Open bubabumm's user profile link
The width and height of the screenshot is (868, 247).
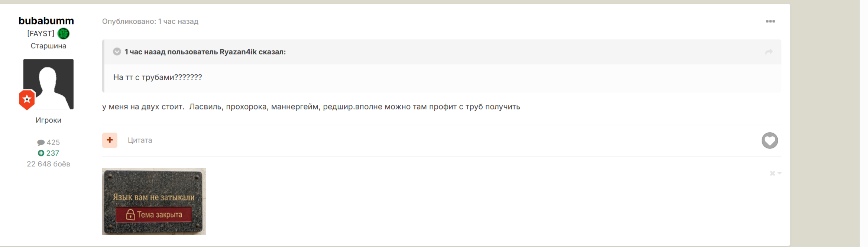point(46,21)
